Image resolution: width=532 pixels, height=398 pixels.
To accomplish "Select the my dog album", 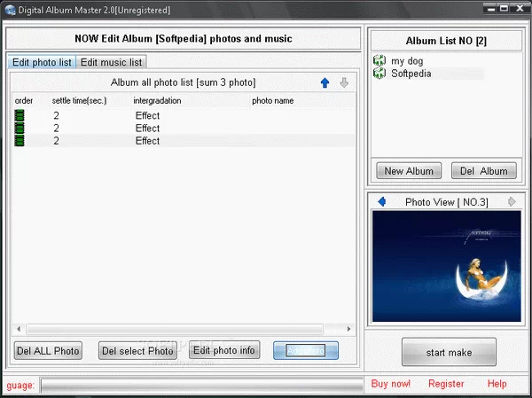I will 407,61.
